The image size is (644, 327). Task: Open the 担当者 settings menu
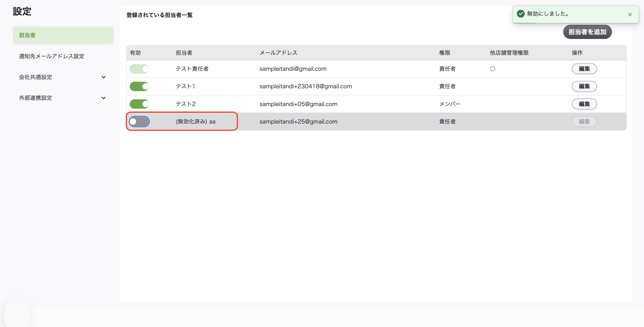coord(63,35)
